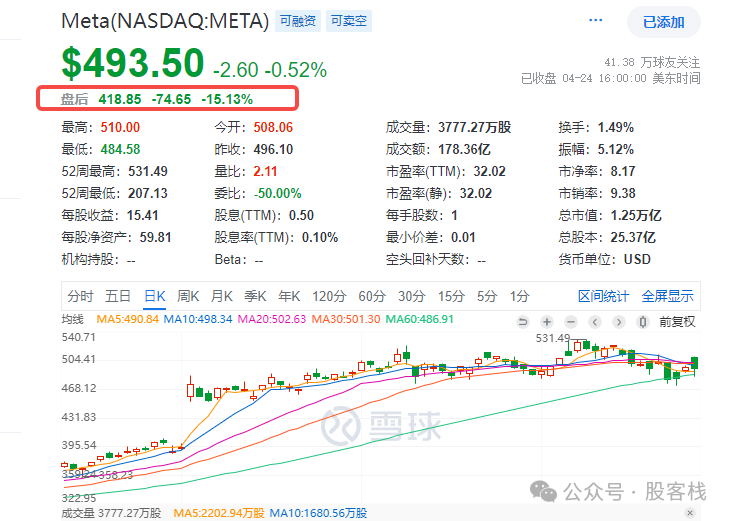Select the 1分 chart tab

click(x=519, y=296)
